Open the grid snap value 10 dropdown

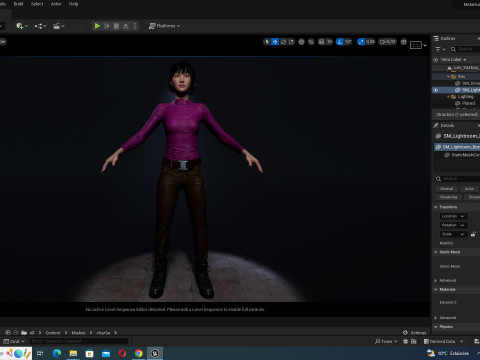click(329, 42)
